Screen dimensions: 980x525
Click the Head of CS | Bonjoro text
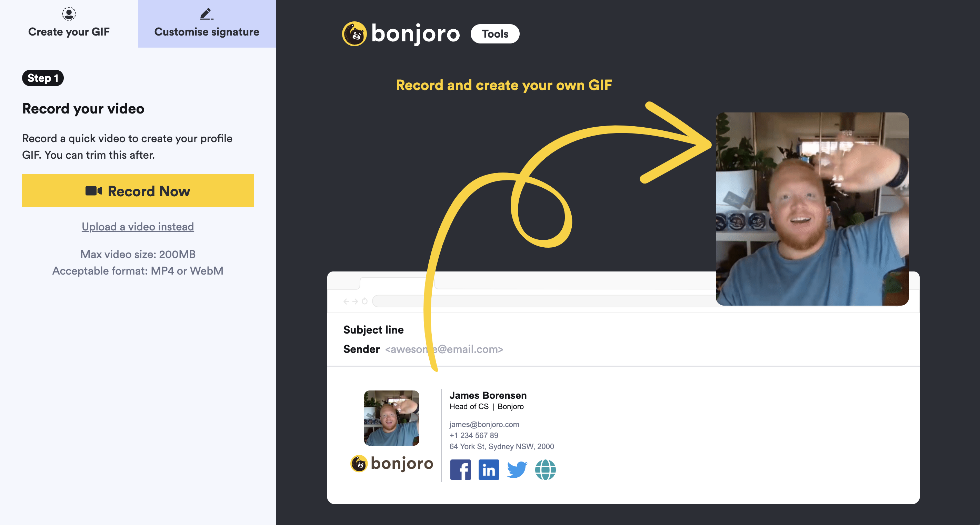pos(486,406)
